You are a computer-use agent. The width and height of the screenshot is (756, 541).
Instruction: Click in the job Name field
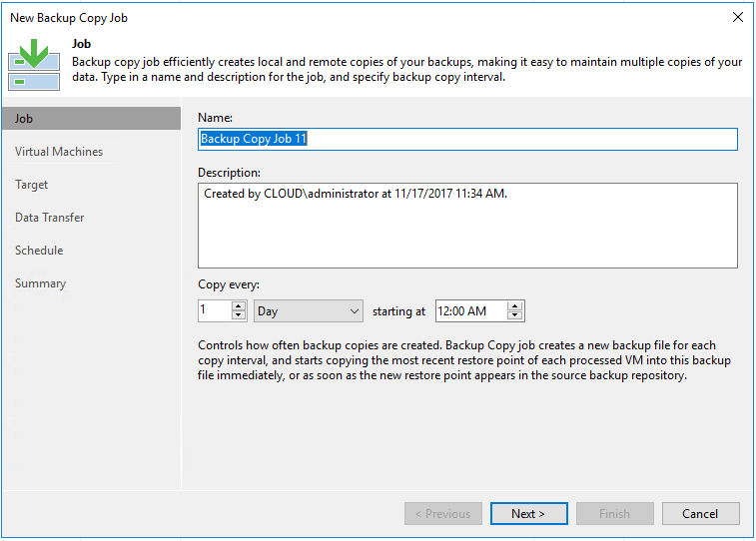coord(467,139)
